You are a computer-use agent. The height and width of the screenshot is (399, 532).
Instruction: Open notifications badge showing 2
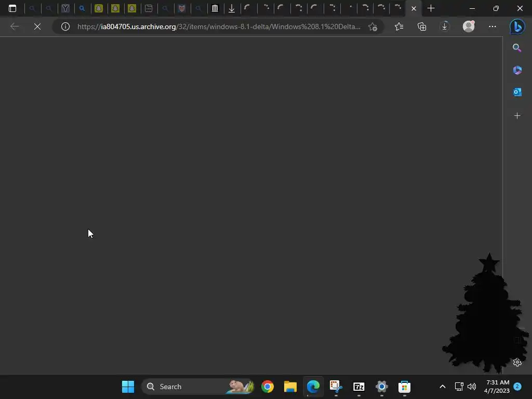[517, 387]
